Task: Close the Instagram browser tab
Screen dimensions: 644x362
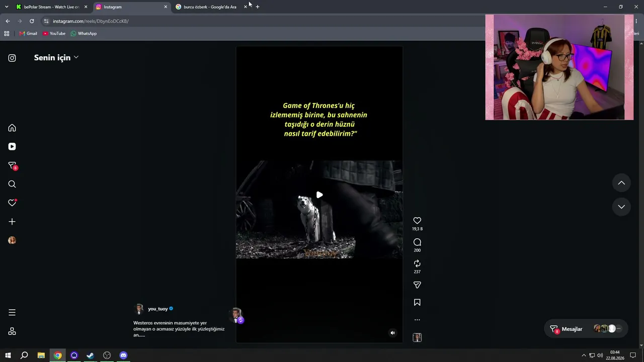Action: pos(166,7)
